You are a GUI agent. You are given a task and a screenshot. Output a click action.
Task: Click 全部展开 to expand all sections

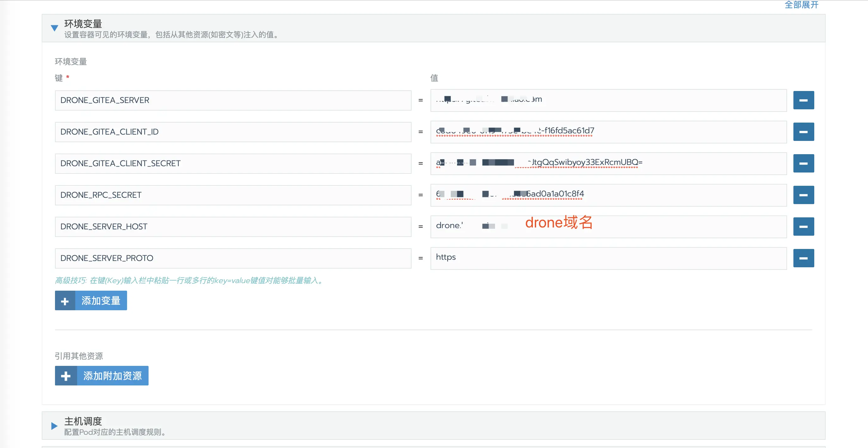[801, 5]
